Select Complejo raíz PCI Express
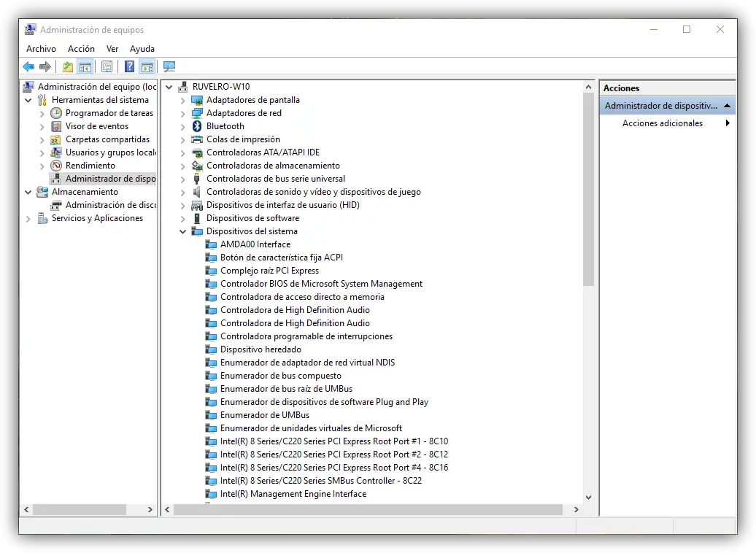 coord(269,271)
